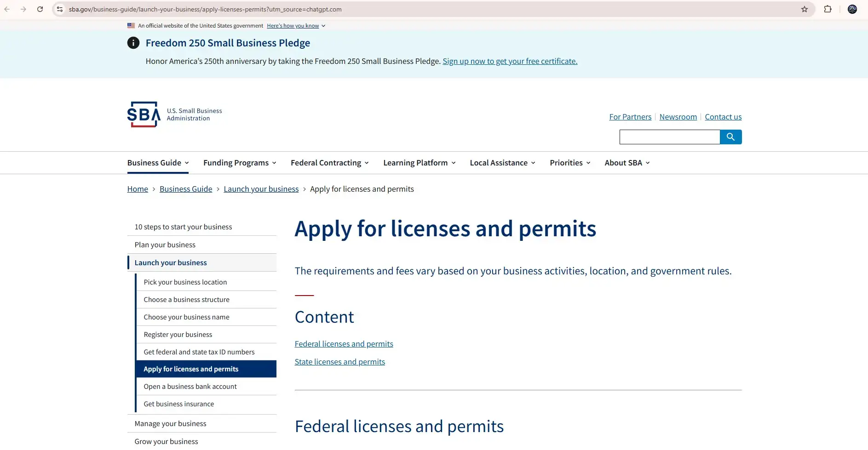This screenshot has width=868, height=450.
Task: Click the Freedom 250 Small Business Pledge heading
Action: point(228,43)
